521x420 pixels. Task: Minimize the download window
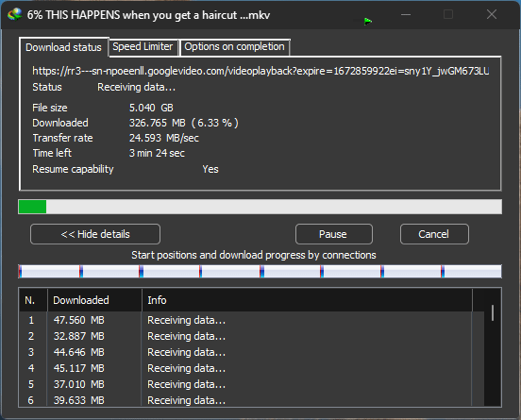coord(406,14)
